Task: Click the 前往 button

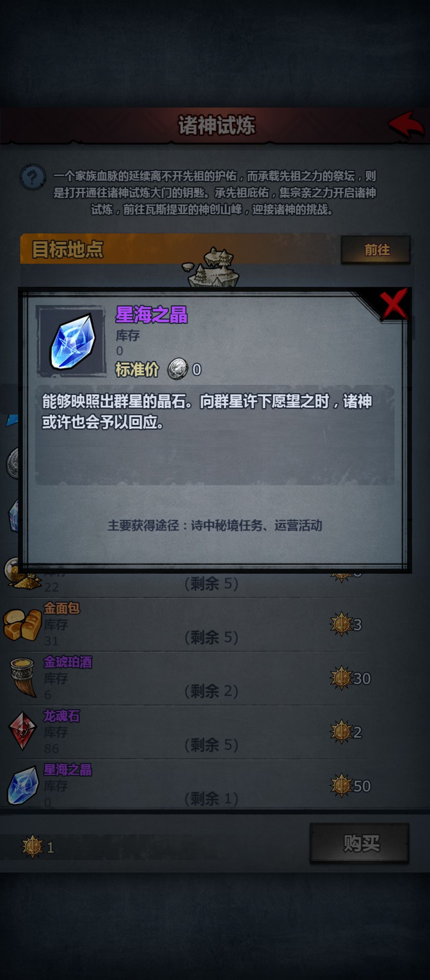Action: point(375,250)
